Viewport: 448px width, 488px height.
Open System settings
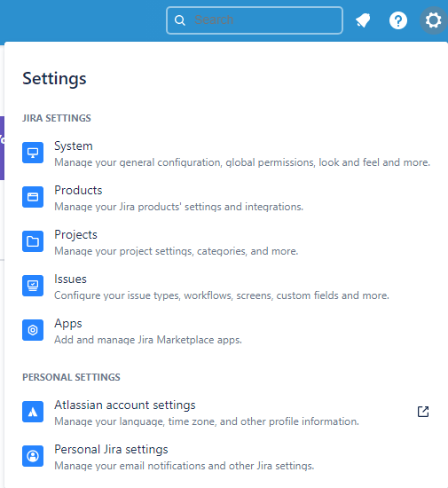[226, 153]
